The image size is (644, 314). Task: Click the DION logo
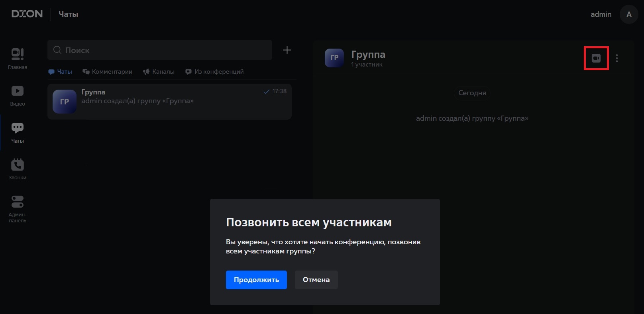coord(27,14)
